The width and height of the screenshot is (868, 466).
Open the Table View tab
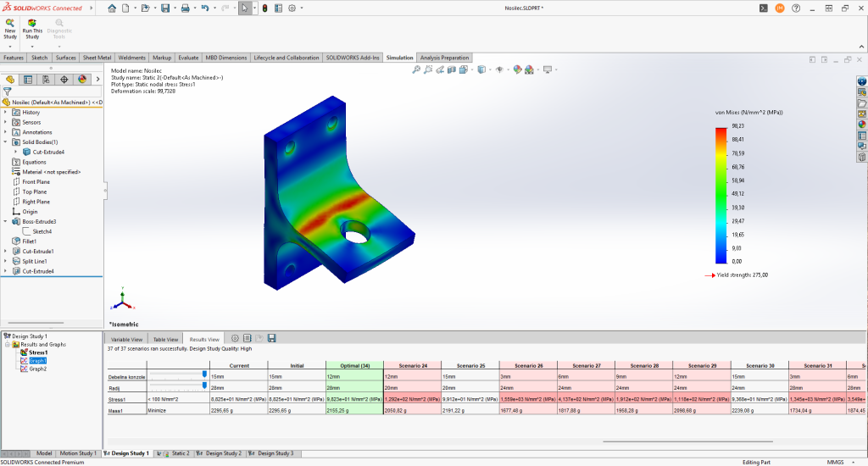coord(165,339)
